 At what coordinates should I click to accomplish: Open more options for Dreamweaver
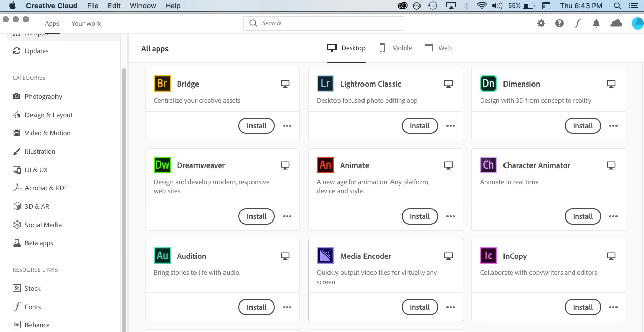pyautogui.click(x=287, y=216)
